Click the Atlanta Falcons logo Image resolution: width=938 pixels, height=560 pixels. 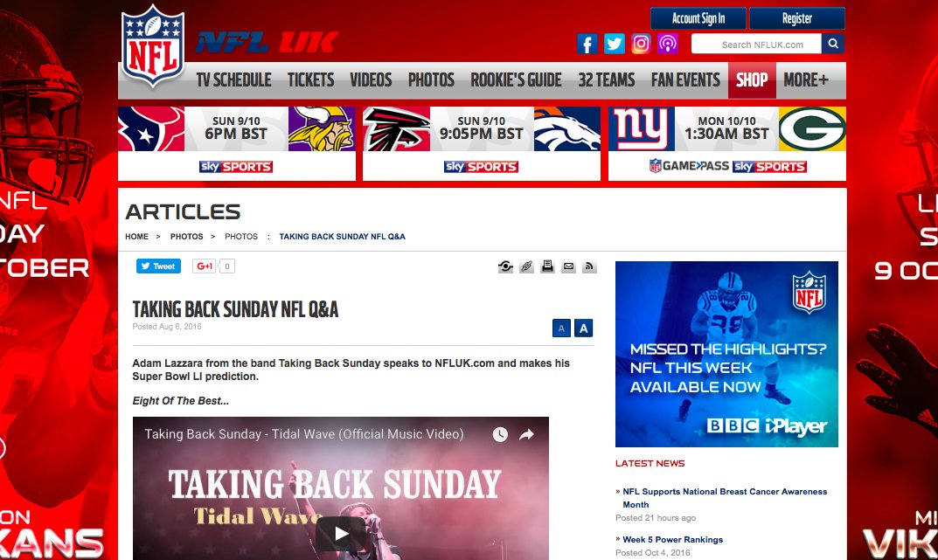click(x=397, y=128)
